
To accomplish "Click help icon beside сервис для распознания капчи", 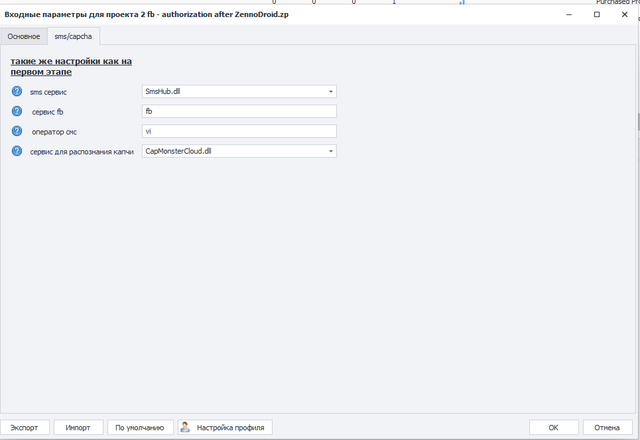I will [17, 151].
